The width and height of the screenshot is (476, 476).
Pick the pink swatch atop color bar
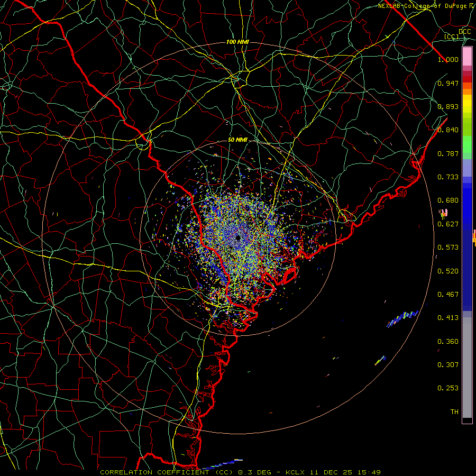tap(467, 56)
